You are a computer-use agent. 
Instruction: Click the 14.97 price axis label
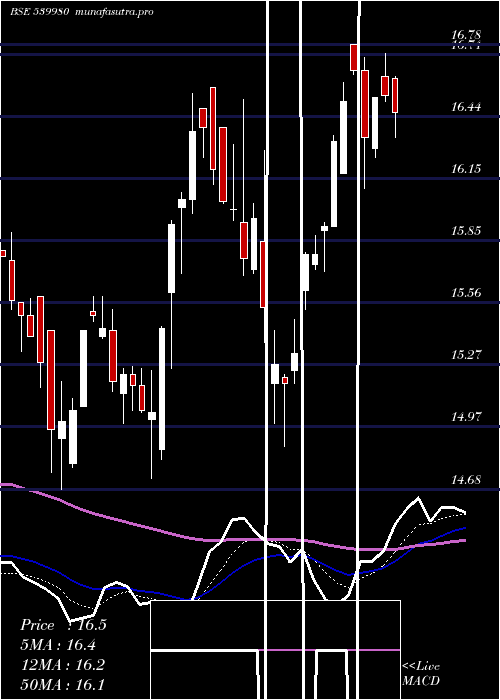point(466,417)
